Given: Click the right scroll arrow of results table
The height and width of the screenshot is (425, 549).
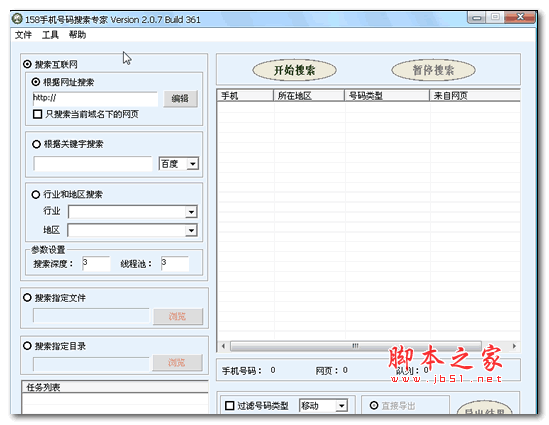Looking at the screenshot, I should 514,346.
